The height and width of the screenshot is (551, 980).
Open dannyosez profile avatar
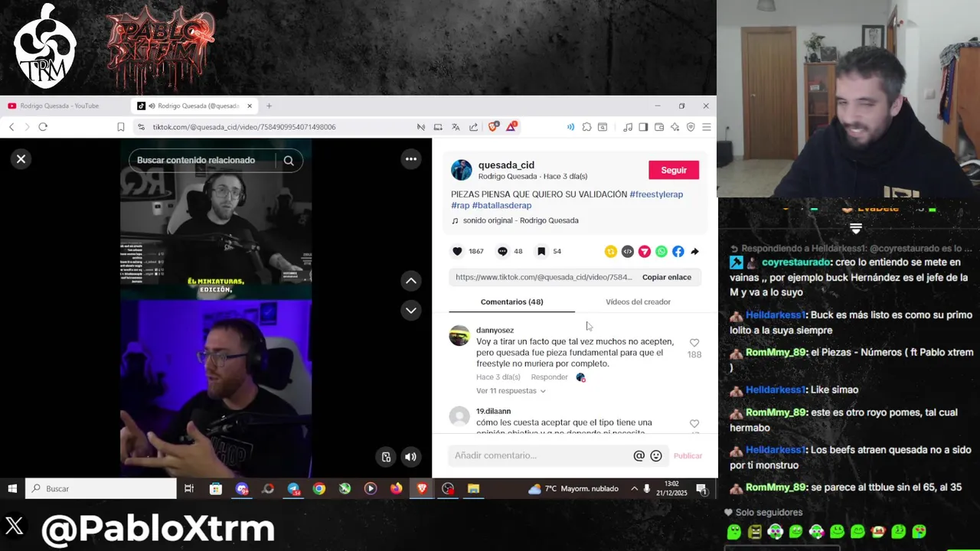click(459, 336)
